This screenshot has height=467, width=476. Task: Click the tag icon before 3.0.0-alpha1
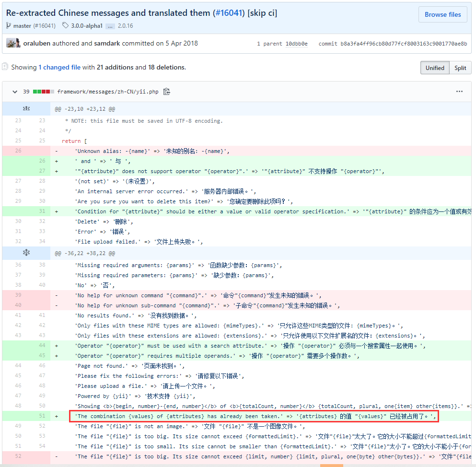(x=65, y=25)
